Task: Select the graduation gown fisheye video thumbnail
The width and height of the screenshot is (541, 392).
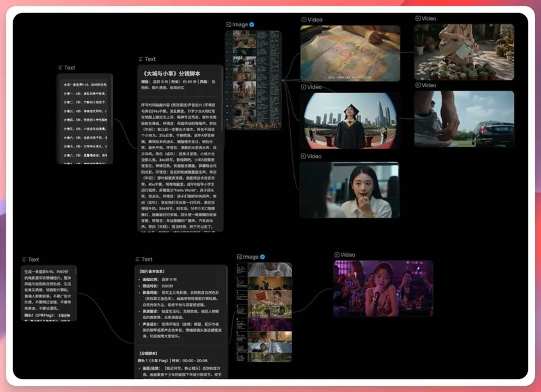Action: coord(350,121)
